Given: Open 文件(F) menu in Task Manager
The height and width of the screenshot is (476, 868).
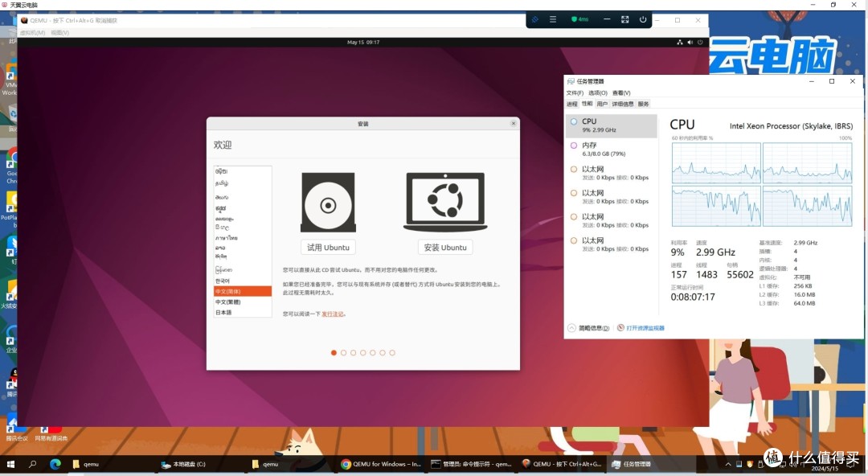Looking at the screenshot, I should tap(575, 93).
